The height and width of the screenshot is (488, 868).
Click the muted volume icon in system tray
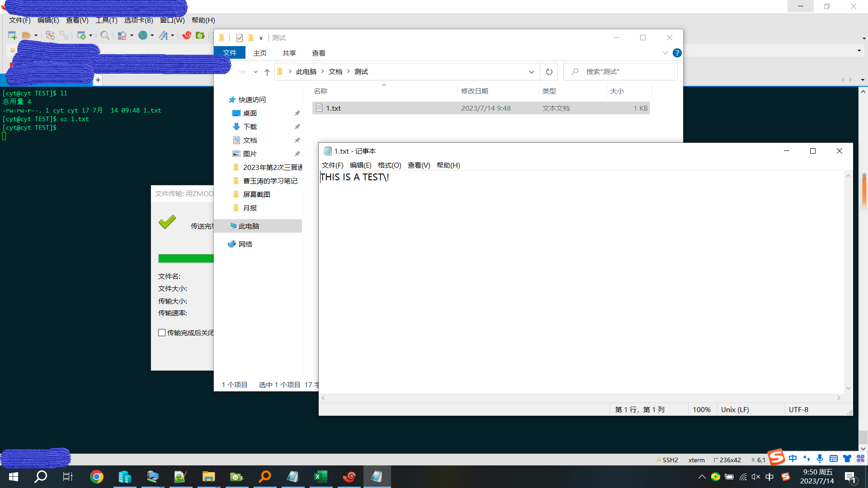click(x=756, y=477)
